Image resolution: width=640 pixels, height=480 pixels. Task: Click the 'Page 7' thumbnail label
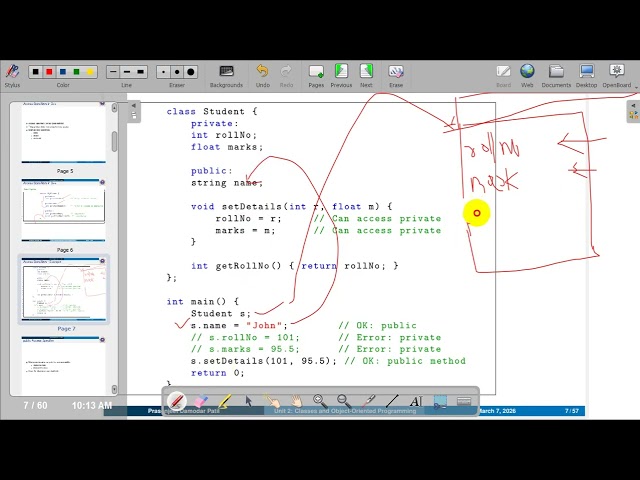click(x=66, y=329)
